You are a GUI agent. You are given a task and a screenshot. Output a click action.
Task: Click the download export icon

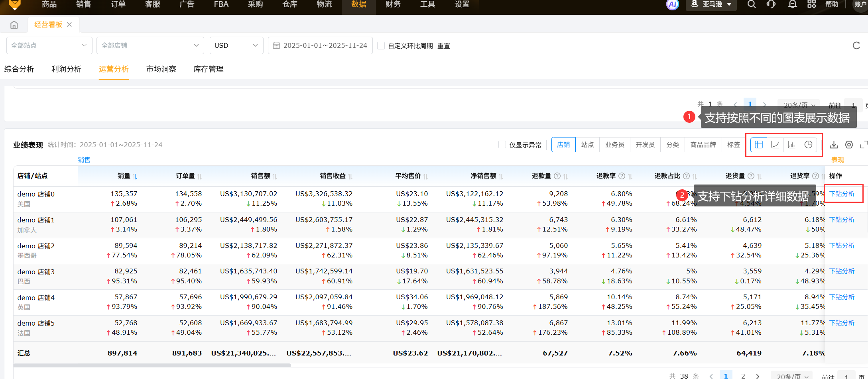click(834, 145)
